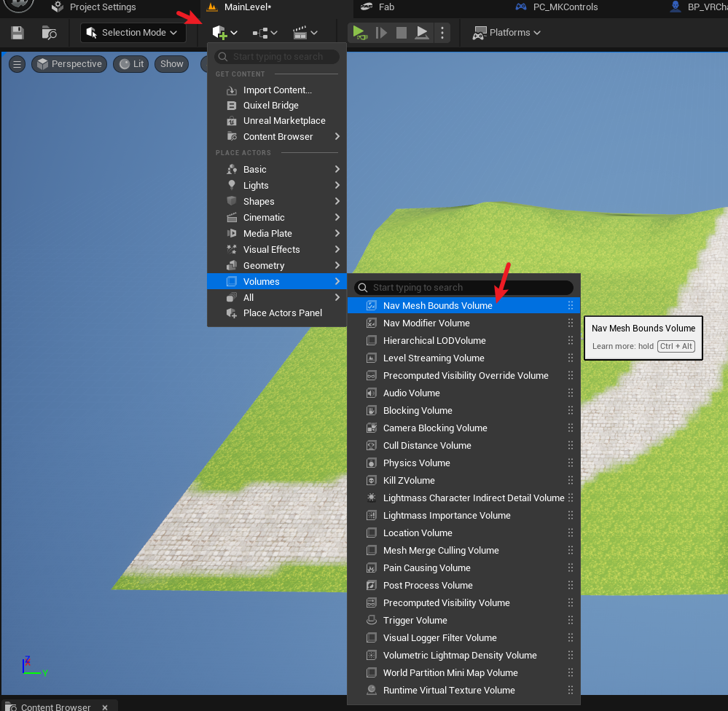
Task: Click the Physics Volume icon
Action: [x=372, y=463]
